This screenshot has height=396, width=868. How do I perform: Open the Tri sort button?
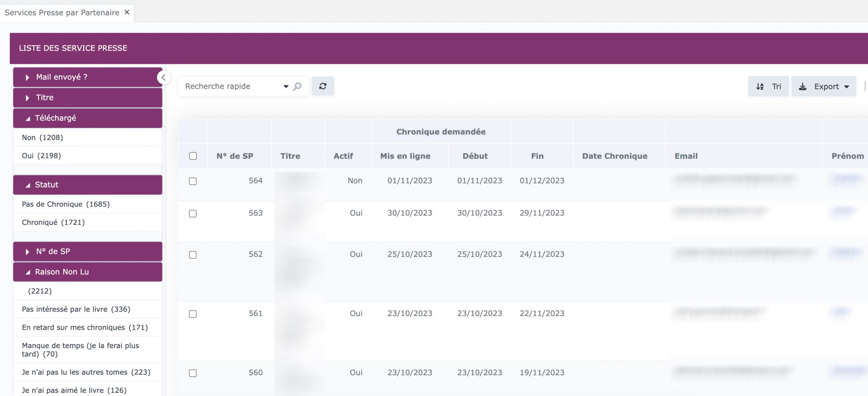pyautogui.click(x=769, y=86)
